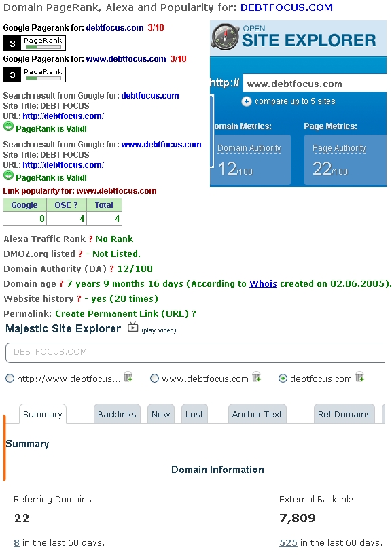Select the www.debtfocus.com radio option
Screen dimensions: 392x558
pyautogui.click(x=154, y=379)
